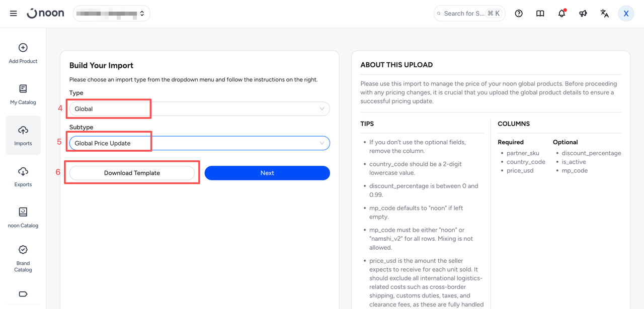644x309 pixels.
Task: Open the guide book icon
Action: click(540, 14)
